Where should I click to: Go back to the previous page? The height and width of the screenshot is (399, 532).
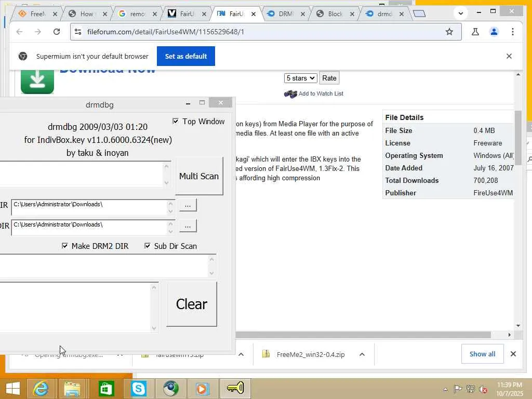pyautogui.click(x=19, y=32)
